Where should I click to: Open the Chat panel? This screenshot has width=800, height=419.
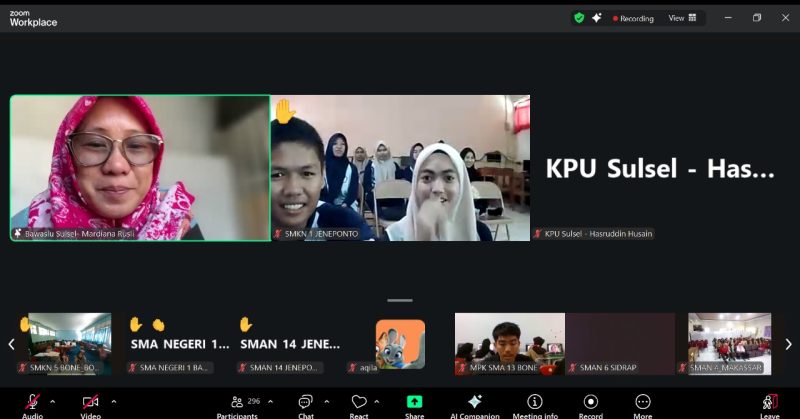click(x=305, y=403)
